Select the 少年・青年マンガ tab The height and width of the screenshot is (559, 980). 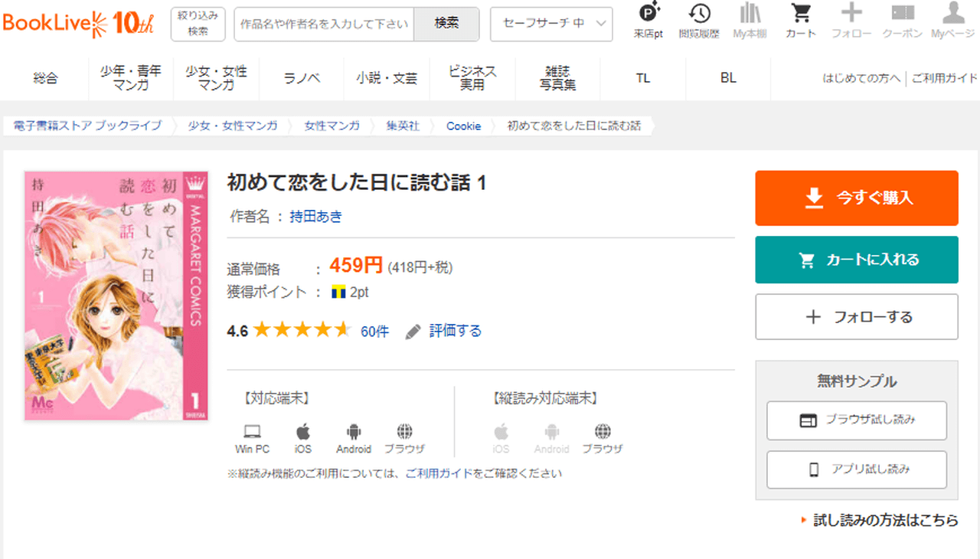pyautogui.click(x=131, y=78)
